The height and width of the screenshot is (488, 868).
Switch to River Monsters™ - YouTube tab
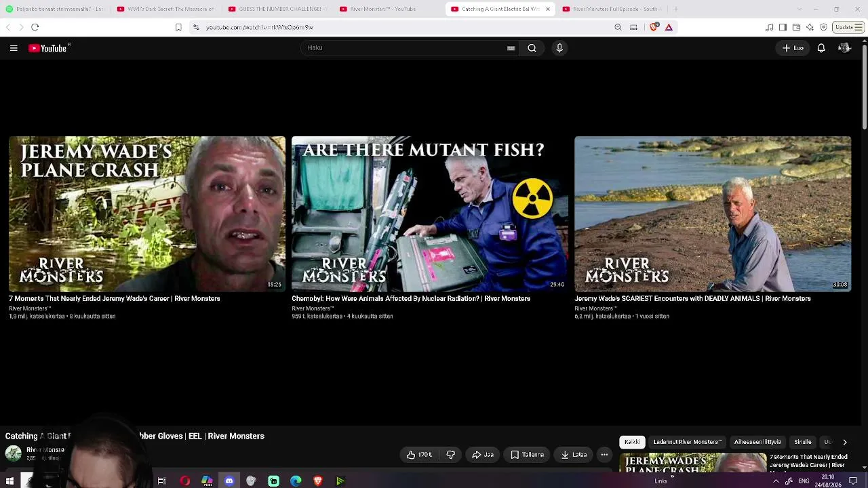pos(388,9)
